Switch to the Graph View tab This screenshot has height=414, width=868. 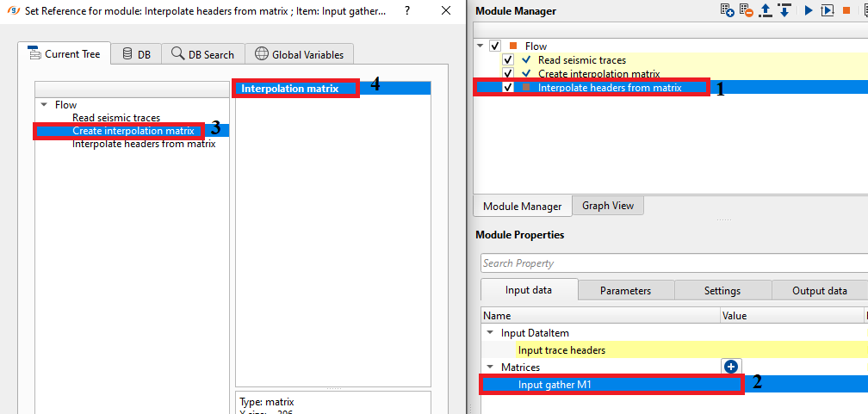[607, 206]
